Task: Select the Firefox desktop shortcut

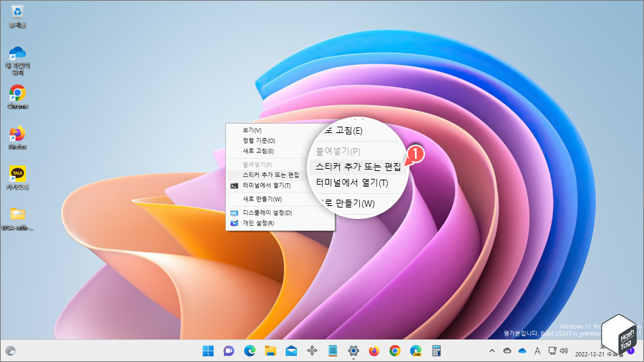Action: pyautogui.click(x=17, y=137)
